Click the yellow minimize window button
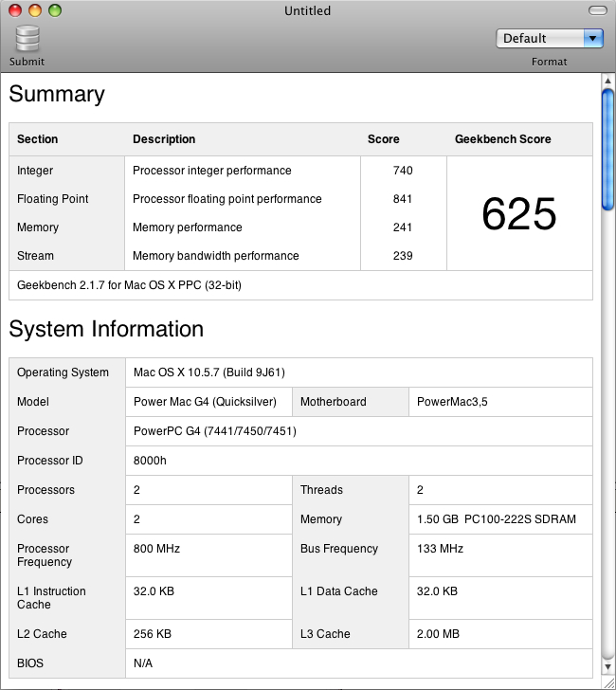616x690 pixels. click(x=35, y=10)
